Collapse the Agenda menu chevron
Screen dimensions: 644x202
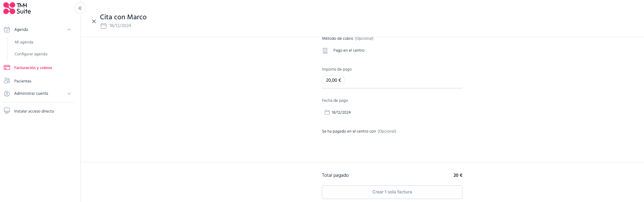coord(69,30)
